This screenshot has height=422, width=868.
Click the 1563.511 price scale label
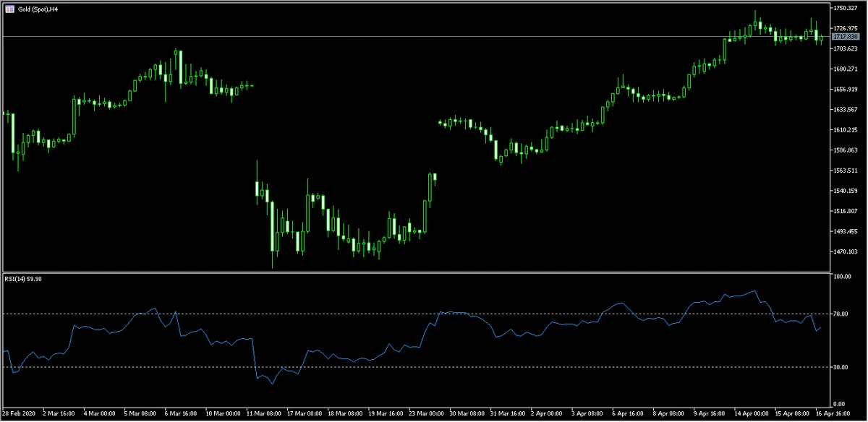point(846,171)
